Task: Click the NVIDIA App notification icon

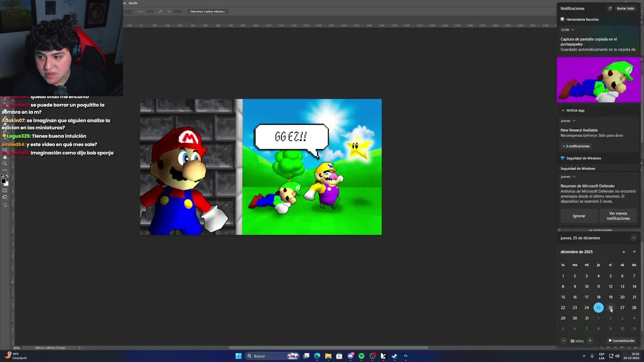Action: pos(562,110)
